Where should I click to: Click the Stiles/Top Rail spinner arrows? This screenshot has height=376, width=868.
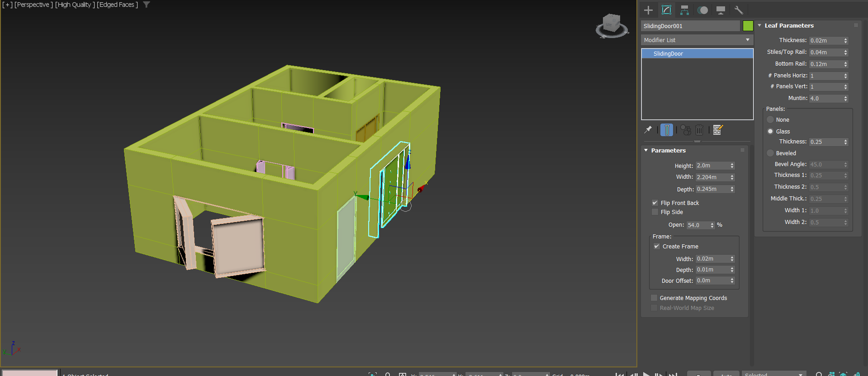[846, 52]
